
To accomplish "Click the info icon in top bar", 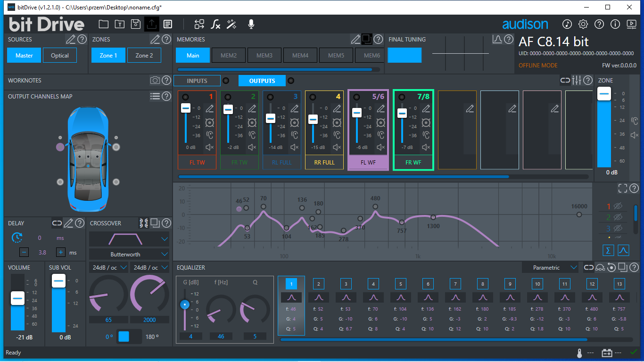I will coord(615,24).
